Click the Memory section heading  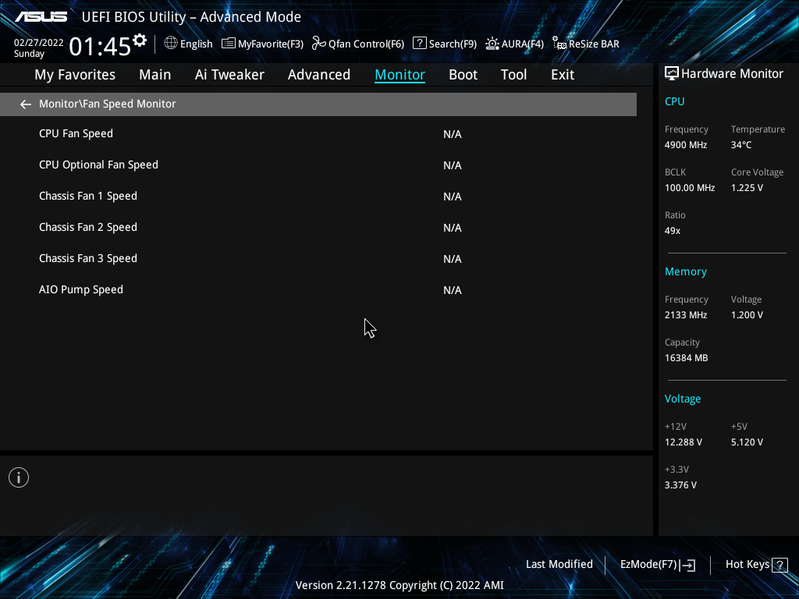click(685, 272)
